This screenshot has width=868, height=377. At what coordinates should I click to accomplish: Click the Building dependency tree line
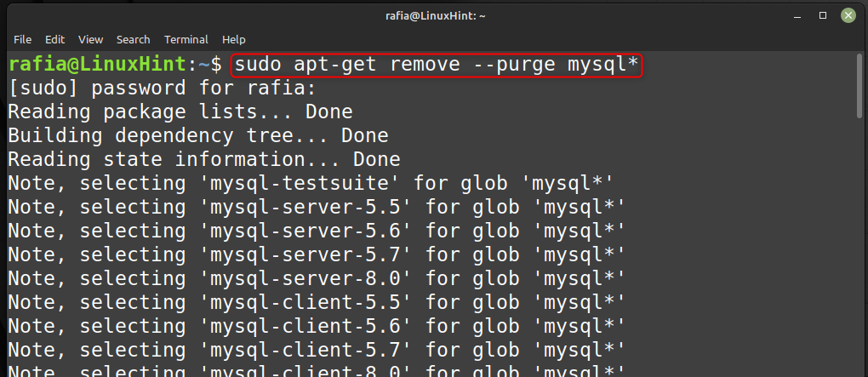click(198, 136)
